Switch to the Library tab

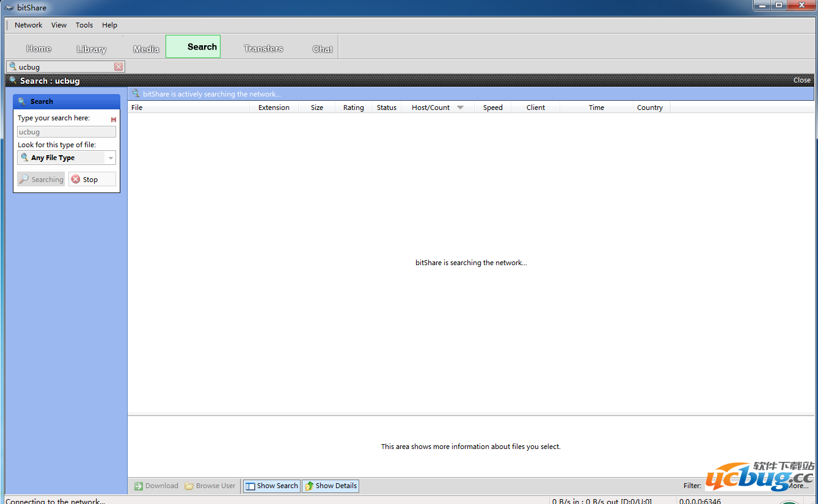[x=92, y=49]
